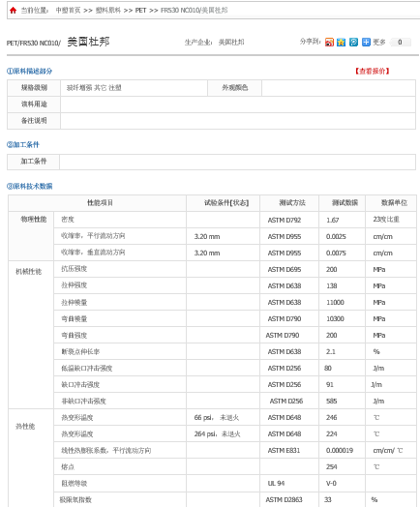Open 中塑首页 breadcrumb link
The width and height of the screenshot is (420, 507).
tap(68, 11)
